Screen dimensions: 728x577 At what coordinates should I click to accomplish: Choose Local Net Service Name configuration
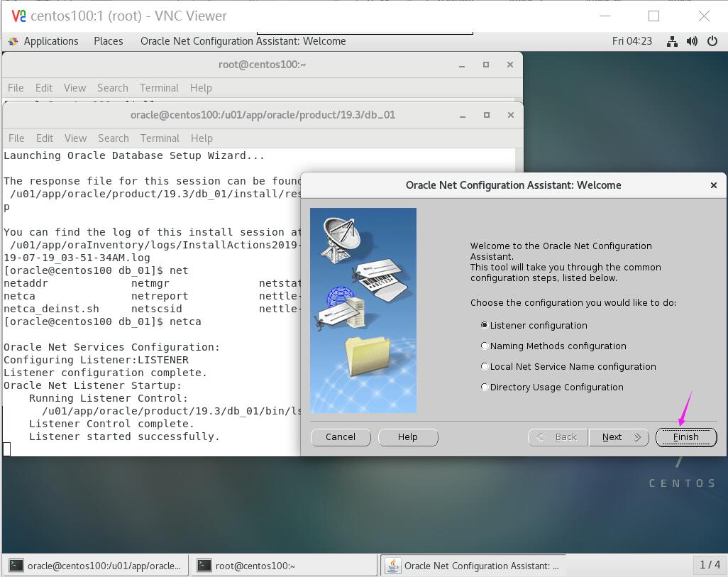(484, 366)
